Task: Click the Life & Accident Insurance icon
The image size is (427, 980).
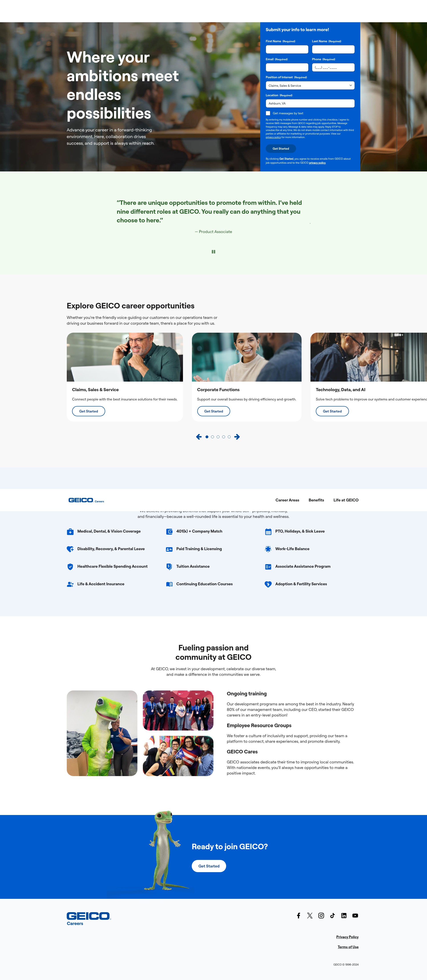Action: (70, 584)
